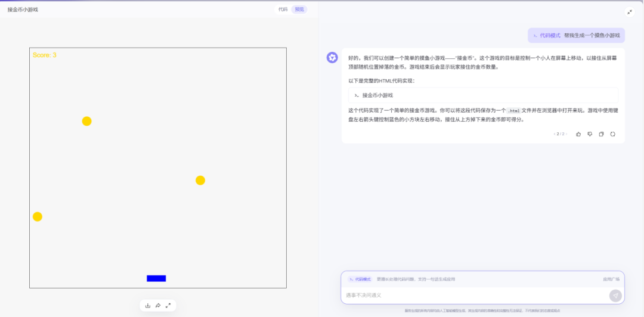This screenshot has width=644, height=317.
Task: Give the response a thumbs up
Action: pyautogui.click(x=578, y=134)
